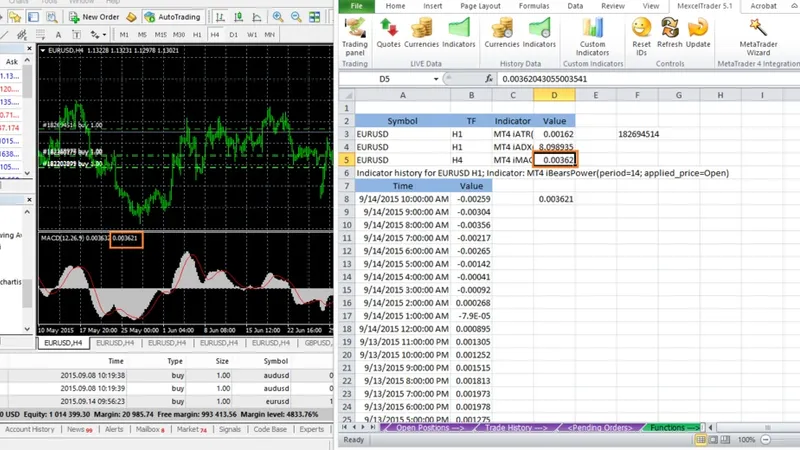Viewport: 800px width, 450px height.
Task: Open the favorites star icon in MetaTrader toolbar
Action: coord(15,17)
